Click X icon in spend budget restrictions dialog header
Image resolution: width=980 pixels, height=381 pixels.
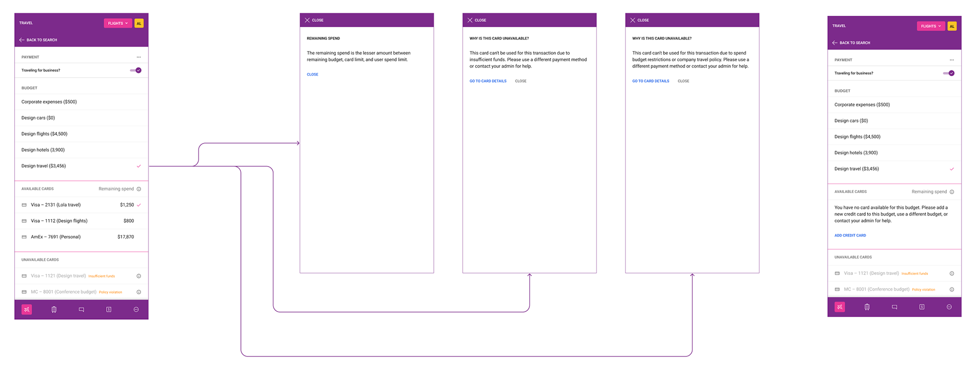pyautogui.click(x=633, y=20)
